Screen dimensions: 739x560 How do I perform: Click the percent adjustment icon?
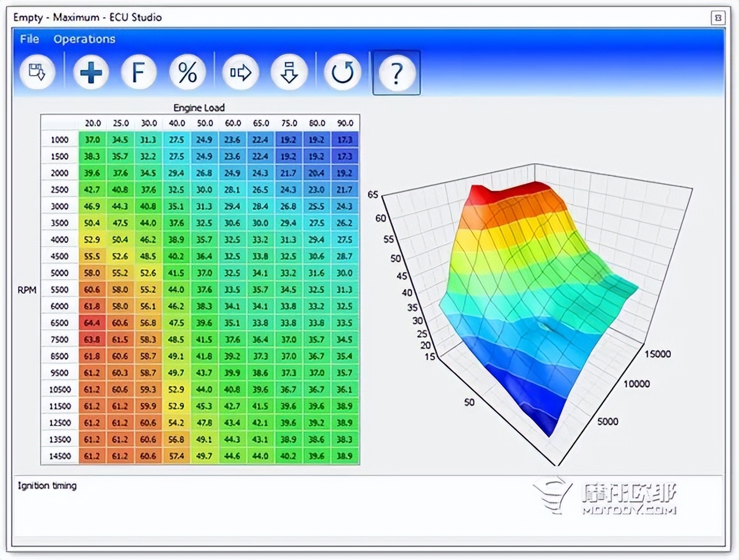pos(187,73)
